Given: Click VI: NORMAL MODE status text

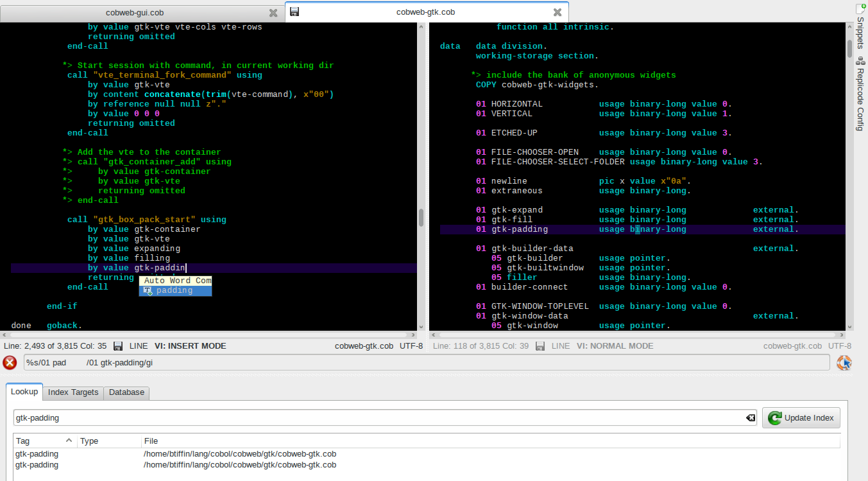Looking at the screenshot, I should pyautogui.click(x=615, y=346).
